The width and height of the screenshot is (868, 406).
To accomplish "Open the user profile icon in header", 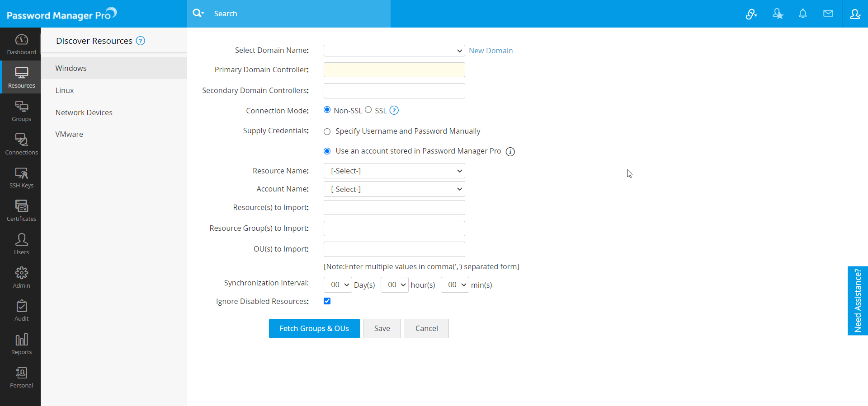I will pos(855,14).
